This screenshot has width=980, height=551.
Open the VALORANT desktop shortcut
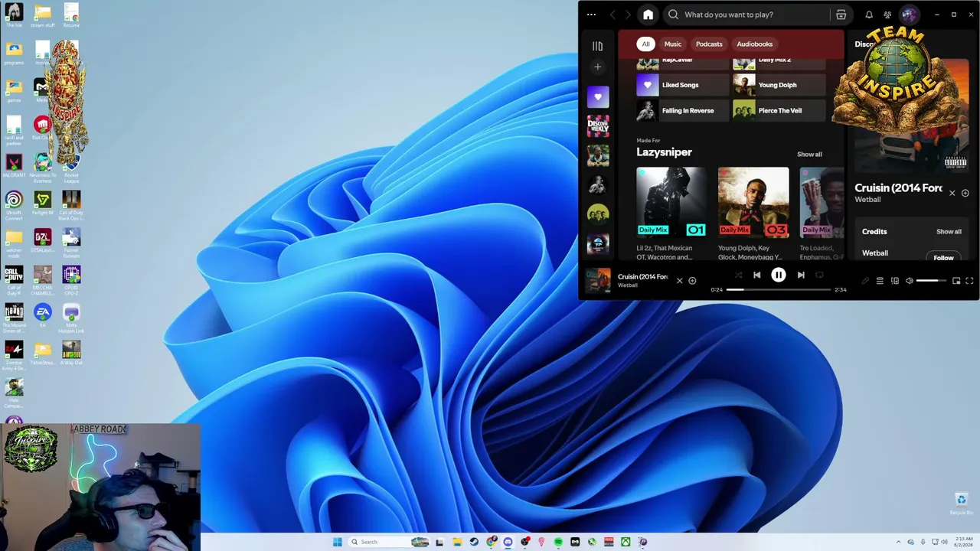(x=14, y=165)
